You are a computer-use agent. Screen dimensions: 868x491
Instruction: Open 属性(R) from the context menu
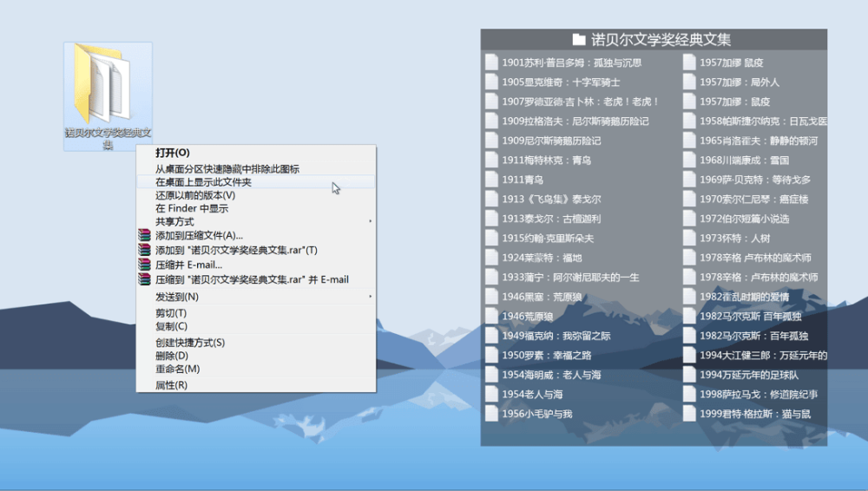click(256, 385)
